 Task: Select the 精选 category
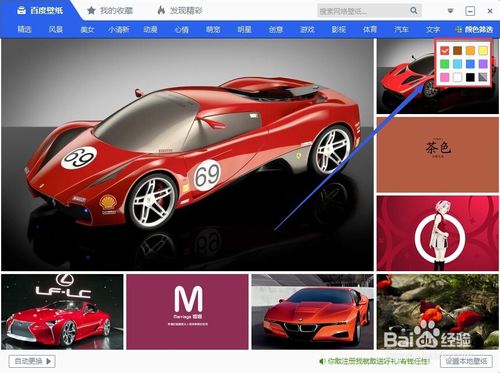pos(24,29)
